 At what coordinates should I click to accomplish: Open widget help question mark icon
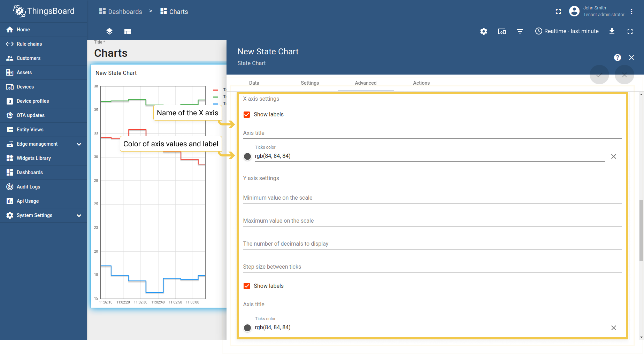coord(617,57)
